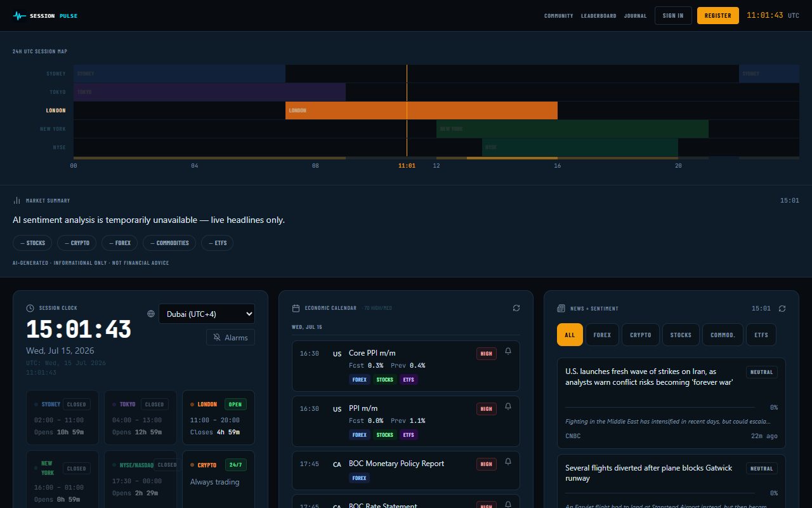
Task: Click the Register button
Action: [x=717, y=16]
